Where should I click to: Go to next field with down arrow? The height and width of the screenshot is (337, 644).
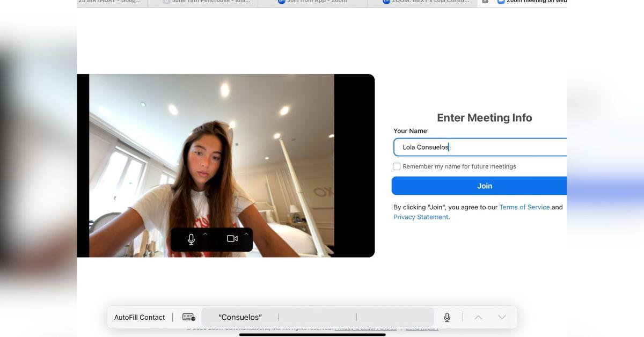[502, 317]
